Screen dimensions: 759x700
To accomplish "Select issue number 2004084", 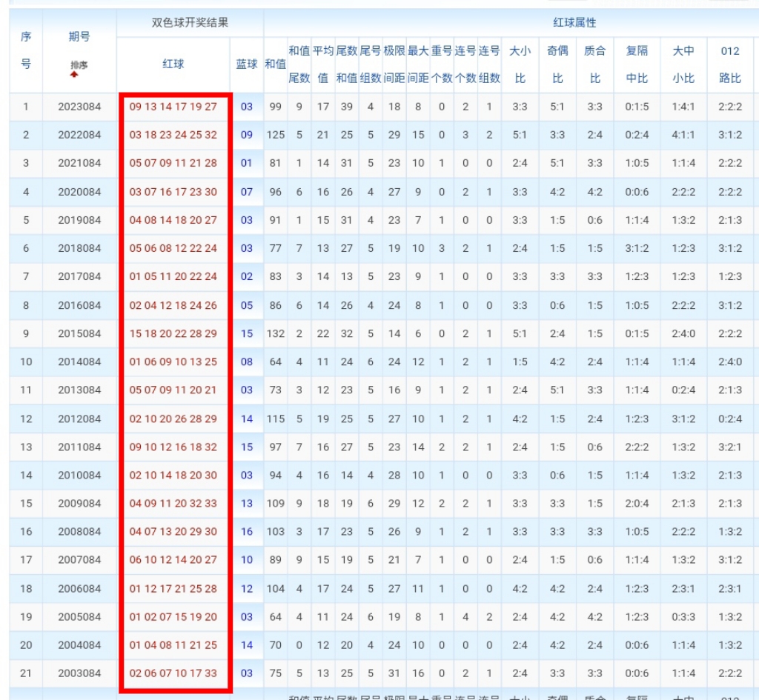I will 79,645.
